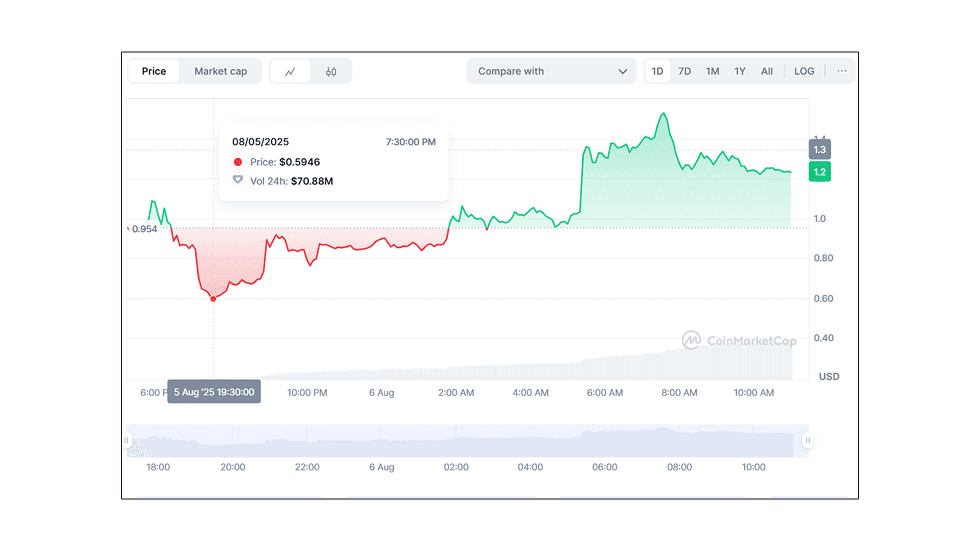
Task: Click the USD currency label
Action: (829, 376)
